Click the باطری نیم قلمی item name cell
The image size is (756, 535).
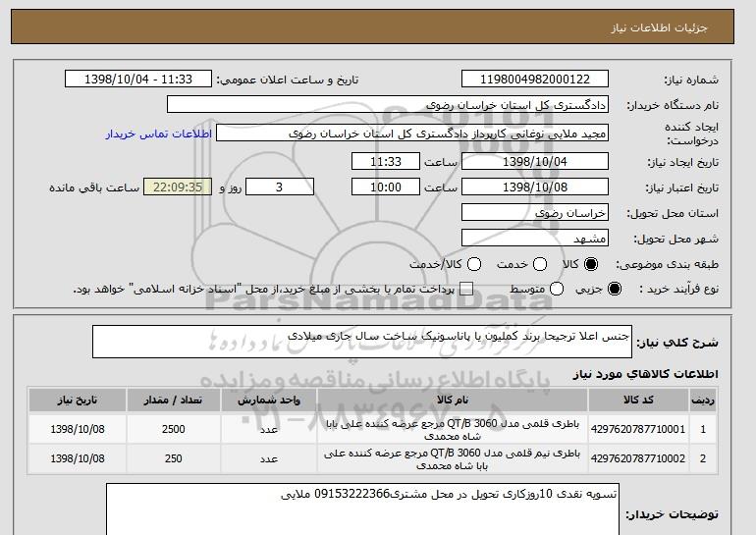click(x=453, y=458)
